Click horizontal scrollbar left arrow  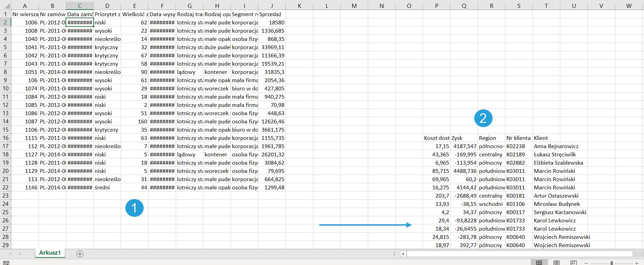(403, 254)
